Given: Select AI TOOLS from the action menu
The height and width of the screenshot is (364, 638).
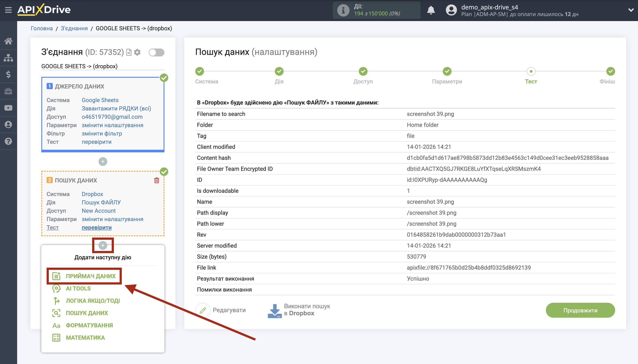Looking at the screenshot, I should pos(78,288).
